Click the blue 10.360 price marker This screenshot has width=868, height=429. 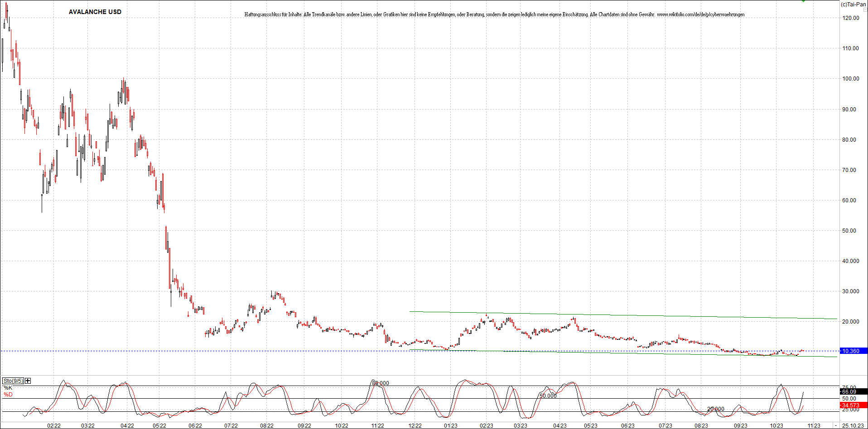tap(851, 351)
